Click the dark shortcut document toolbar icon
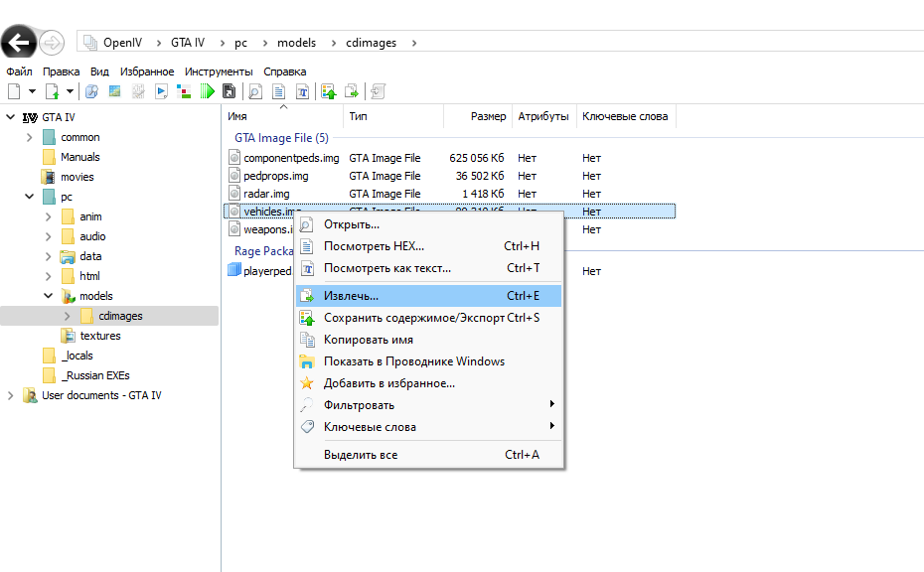 (229, 91)
